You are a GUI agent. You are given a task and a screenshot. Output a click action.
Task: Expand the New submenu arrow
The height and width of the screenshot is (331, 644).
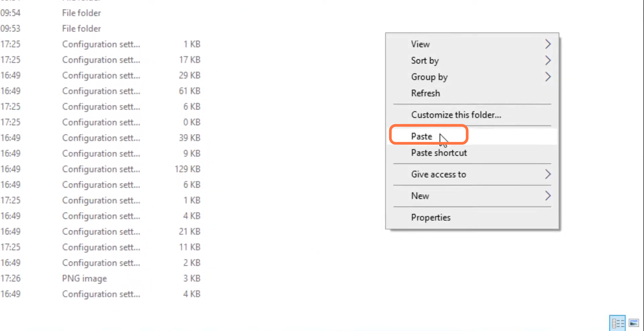[x=548, y=196]
